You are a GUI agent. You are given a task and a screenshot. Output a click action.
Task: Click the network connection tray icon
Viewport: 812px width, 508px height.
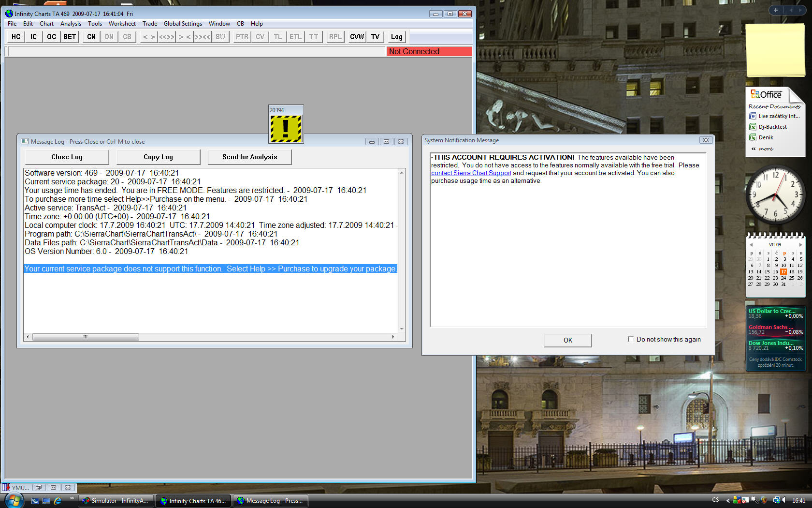tap(776, 500)
